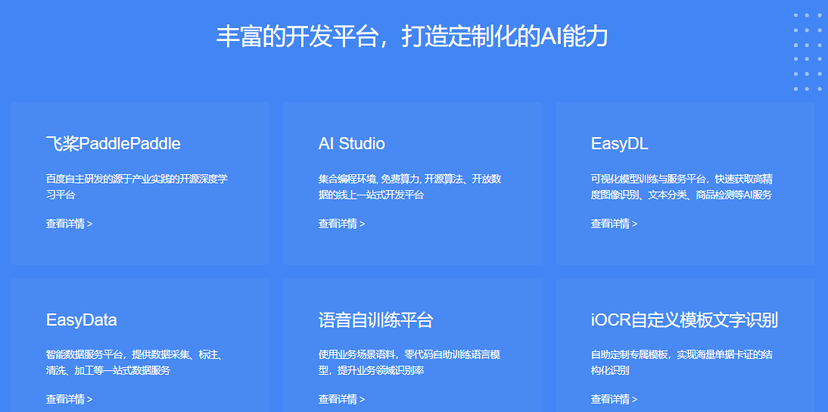Click the description starting 使用业务场景语料
Screen dimensions: 828x412
409,362
